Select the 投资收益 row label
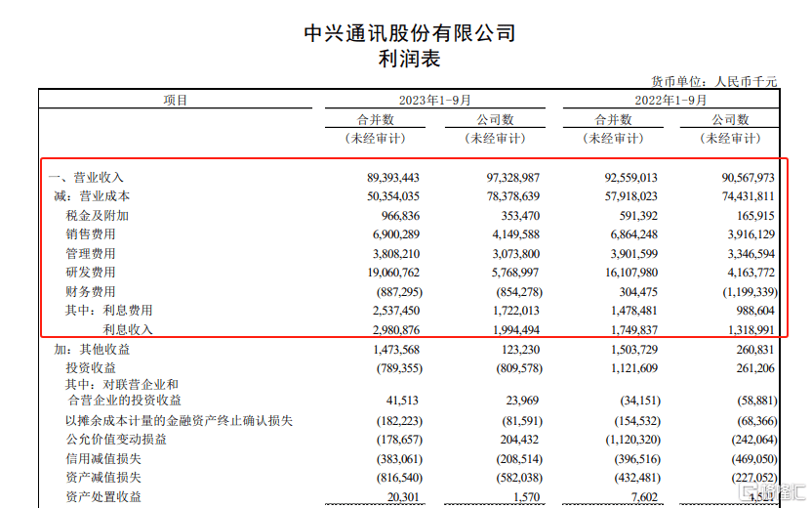812x508 pixels. coord(91,368)
